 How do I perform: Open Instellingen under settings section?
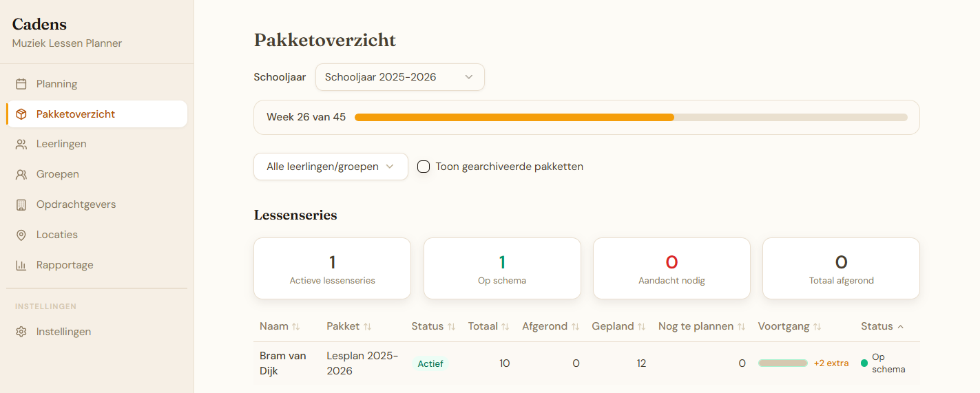(x=96, y=332)
